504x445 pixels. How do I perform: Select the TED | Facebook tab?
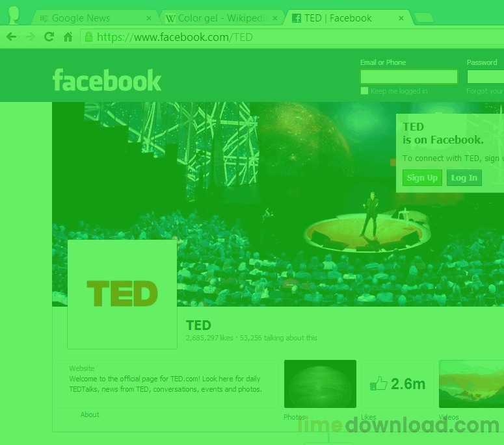click(x=349, y=18)
